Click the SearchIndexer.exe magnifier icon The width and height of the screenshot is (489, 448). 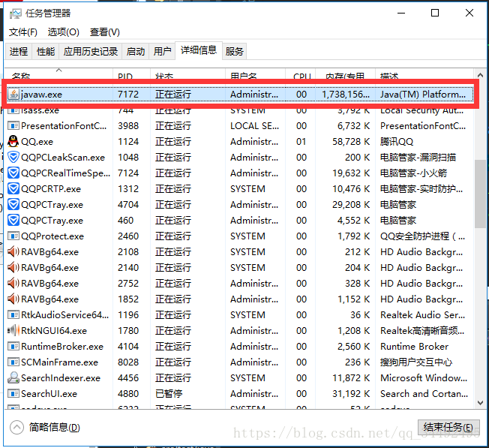pos(13,377)
